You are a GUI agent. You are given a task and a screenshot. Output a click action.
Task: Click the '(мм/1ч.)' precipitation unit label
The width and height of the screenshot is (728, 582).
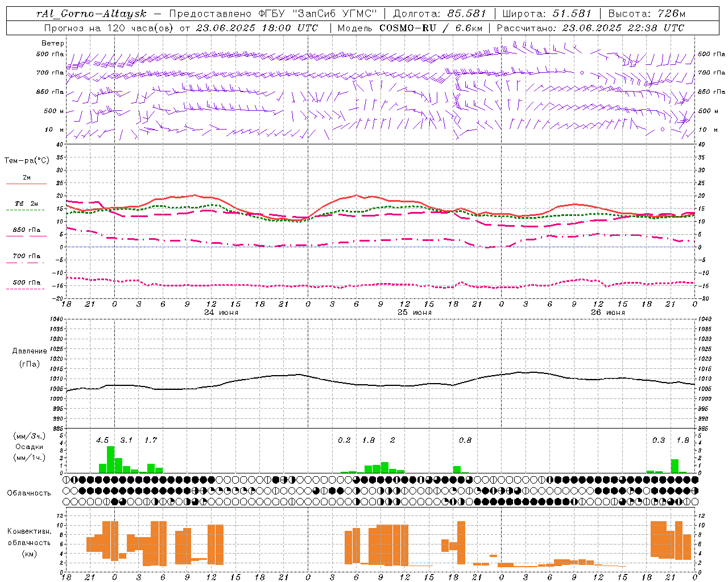click(x=30, y=458)
